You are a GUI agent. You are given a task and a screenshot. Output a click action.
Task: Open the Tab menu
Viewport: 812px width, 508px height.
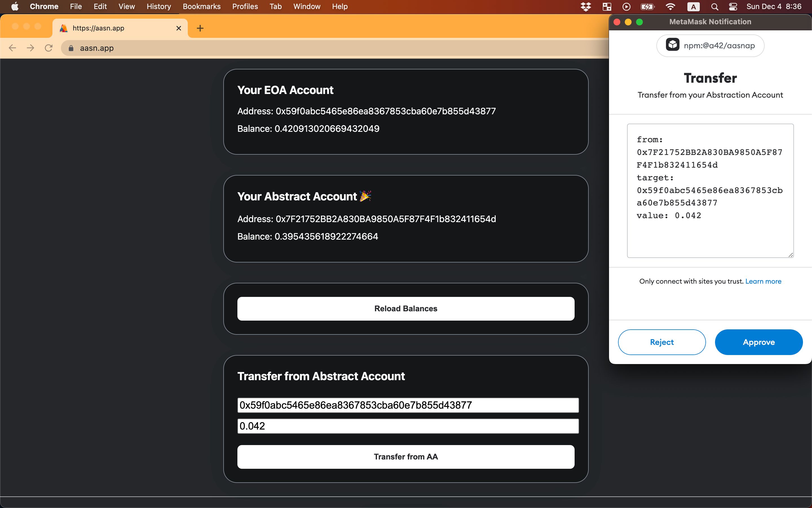point(275,6)
